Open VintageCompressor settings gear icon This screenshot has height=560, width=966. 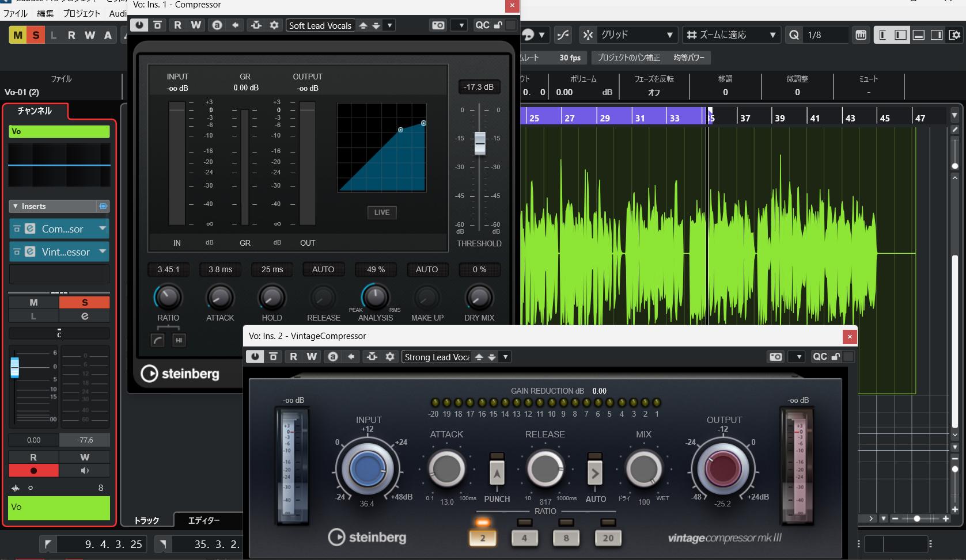pos(390,357)
